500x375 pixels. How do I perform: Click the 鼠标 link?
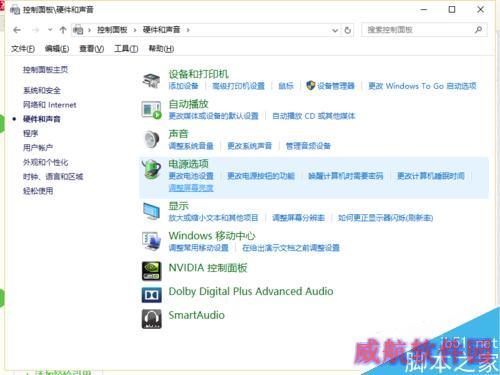point(286,86)
